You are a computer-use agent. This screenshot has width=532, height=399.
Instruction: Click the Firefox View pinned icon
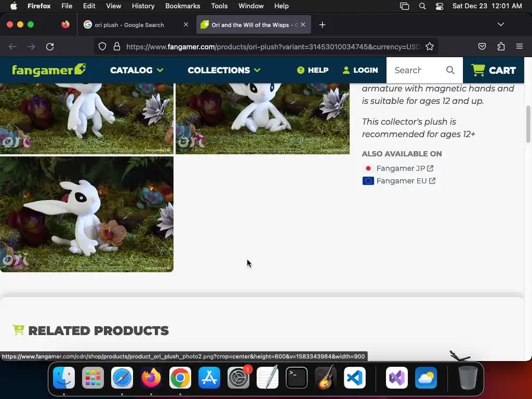(65, 24)
